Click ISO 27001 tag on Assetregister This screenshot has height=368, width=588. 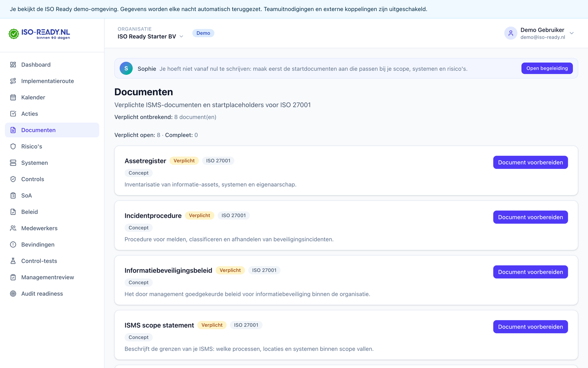[x=218, y=161]
